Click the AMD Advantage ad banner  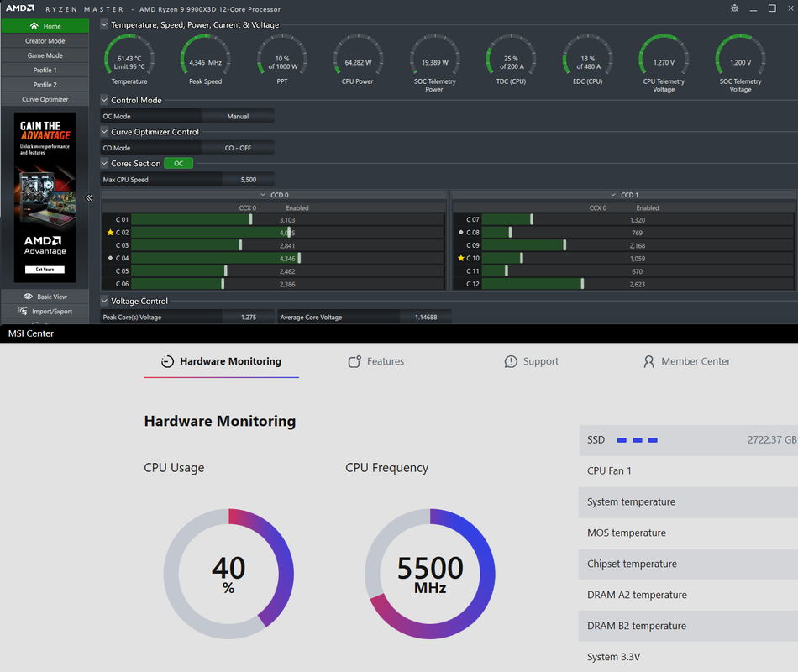[45, 197]
